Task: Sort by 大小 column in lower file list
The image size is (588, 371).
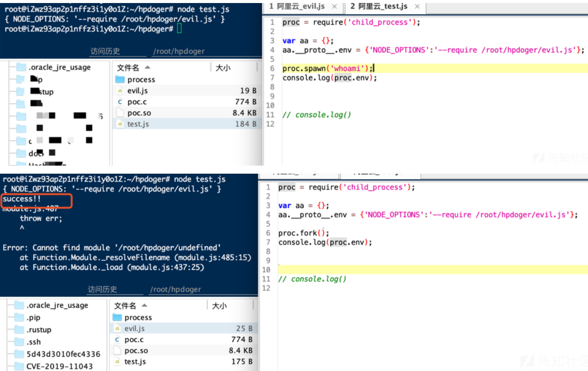Action: point(220,306)
